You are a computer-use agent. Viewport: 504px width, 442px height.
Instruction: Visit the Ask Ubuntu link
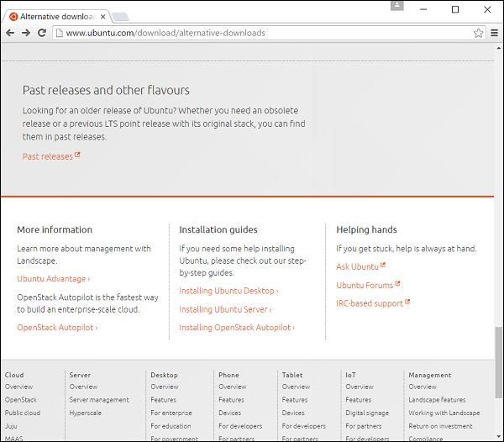pos(360,266)
